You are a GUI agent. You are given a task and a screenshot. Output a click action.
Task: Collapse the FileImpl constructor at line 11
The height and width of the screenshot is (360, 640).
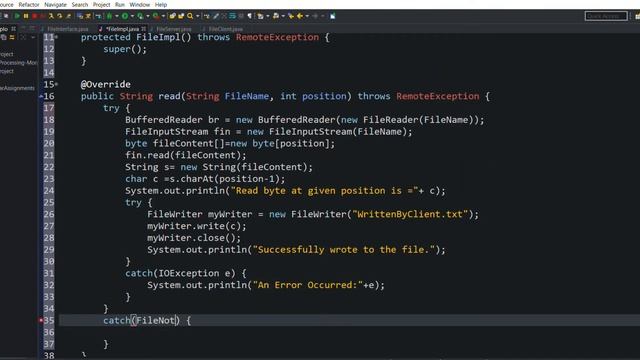[x=56, y=37]
